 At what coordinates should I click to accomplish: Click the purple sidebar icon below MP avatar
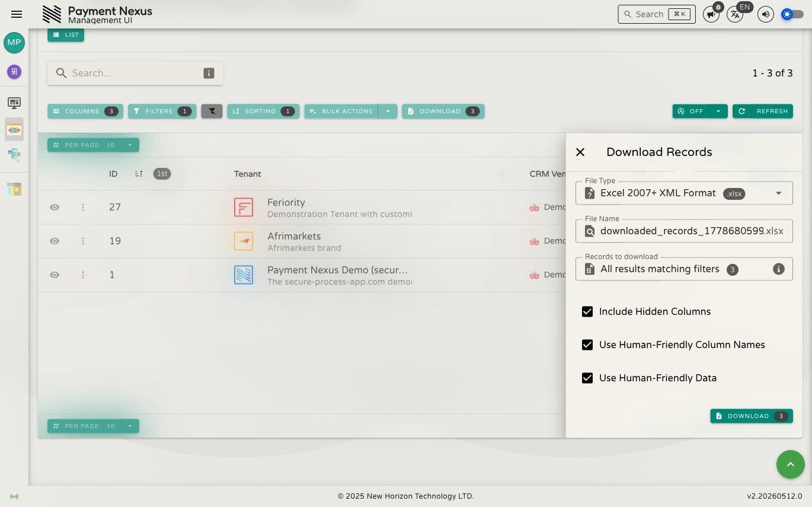(14, 72)
